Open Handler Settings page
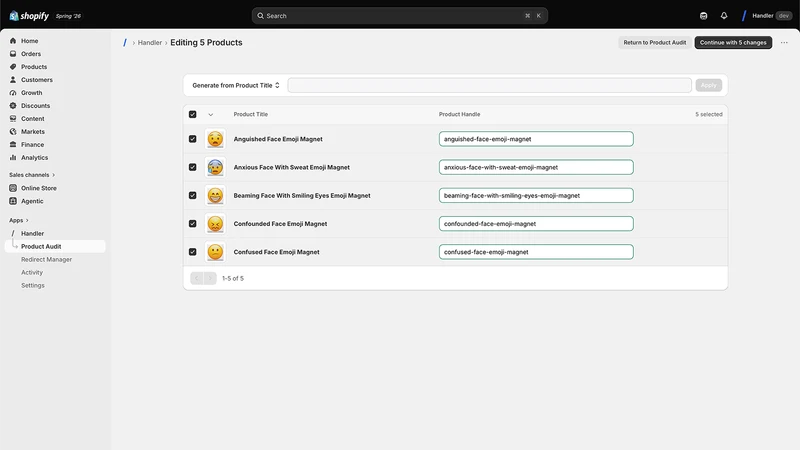Viewport: 800px width, 450px height. [x=33, y=285]
